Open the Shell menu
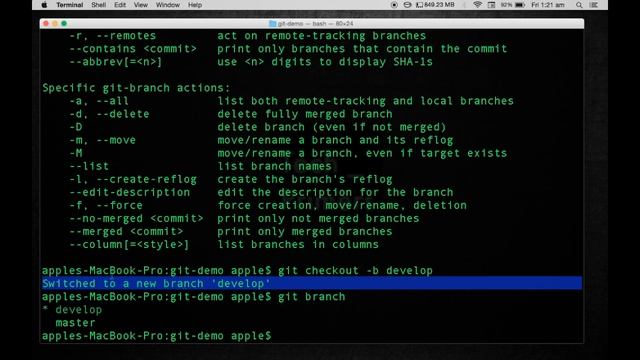The image size is (640, 360). [x=98, y=5]
